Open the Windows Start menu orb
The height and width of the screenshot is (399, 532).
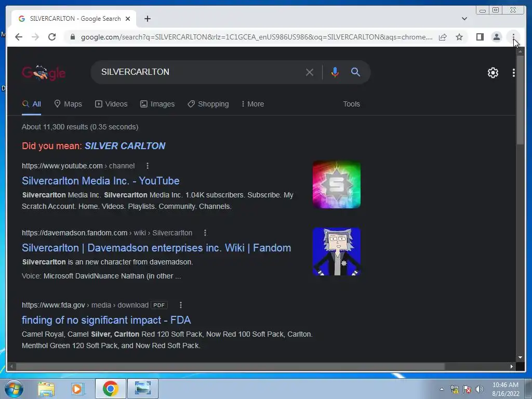click(x=14, y=389)
